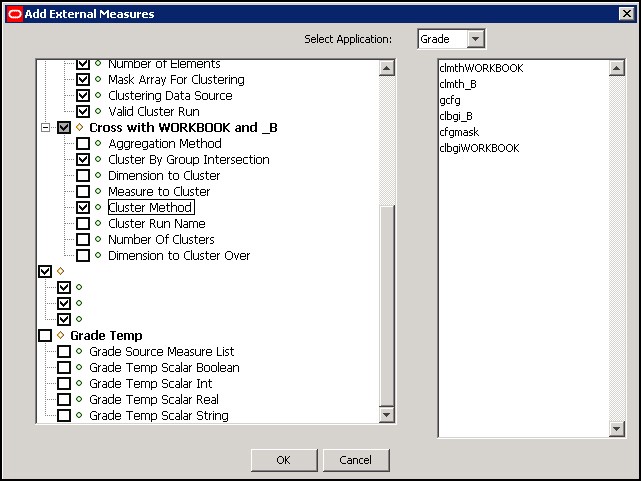Viewport: 641px width, 481px height.
Task: Check Grade Source Measure List checkbox
Action: (64, 351)
